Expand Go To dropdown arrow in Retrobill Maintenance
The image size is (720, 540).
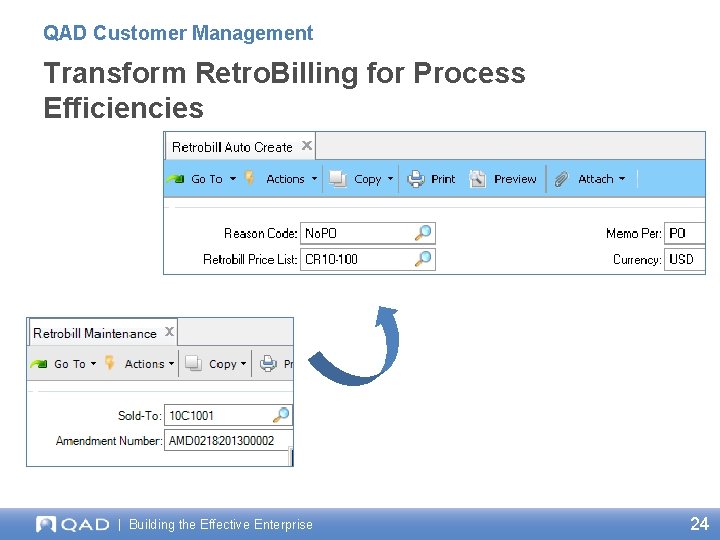click(93, 364)
